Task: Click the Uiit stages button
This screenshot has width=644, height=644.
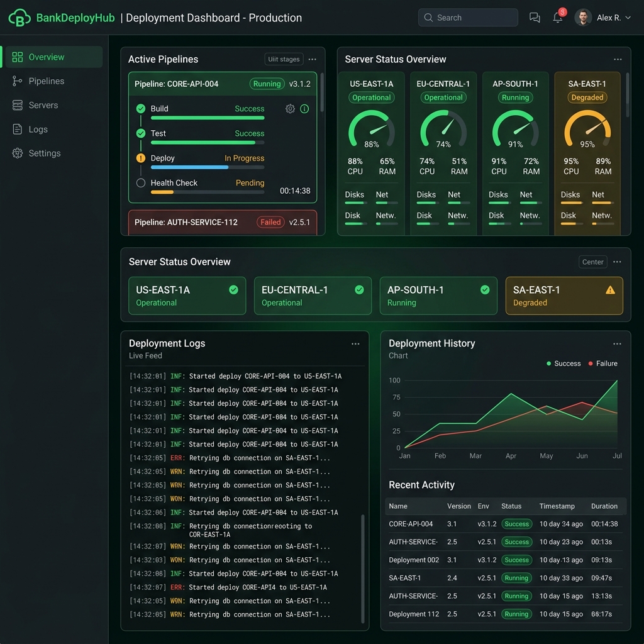Action: tap(284, 59)
